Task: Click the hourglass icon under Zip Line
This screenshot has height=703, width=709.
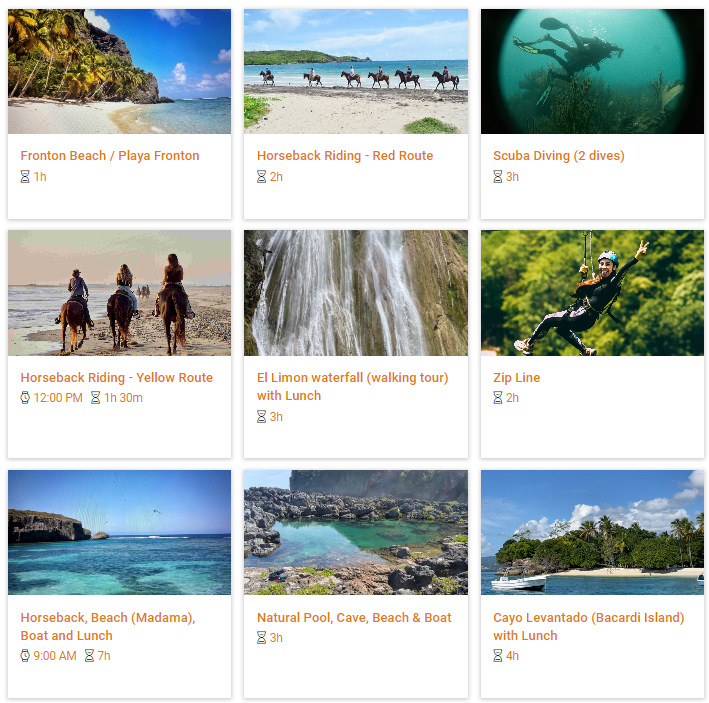Action: pos(498,398)
